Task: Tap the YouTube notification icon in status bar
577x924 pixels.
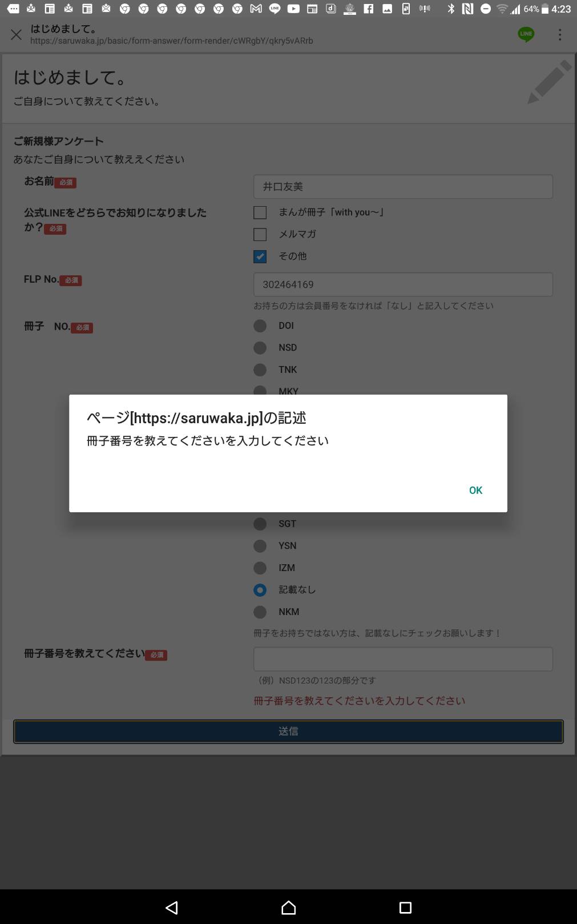Action: coord(293,9)
